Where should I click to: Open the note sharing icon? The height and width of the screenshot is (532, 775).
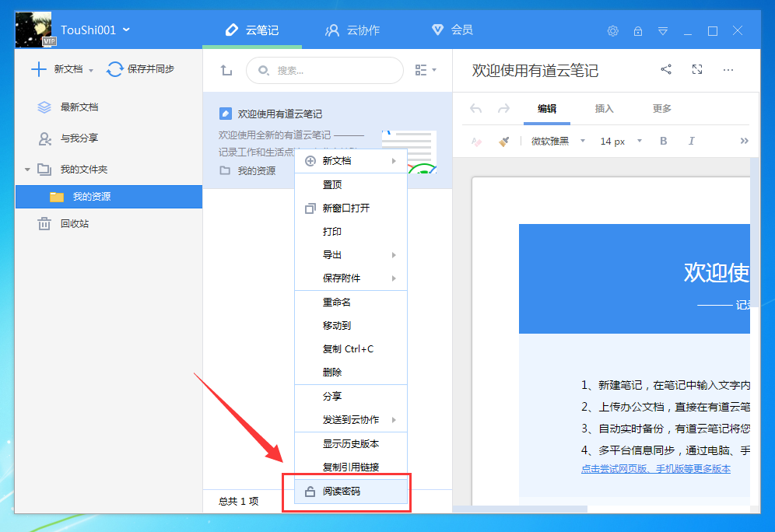coord(665,70)
